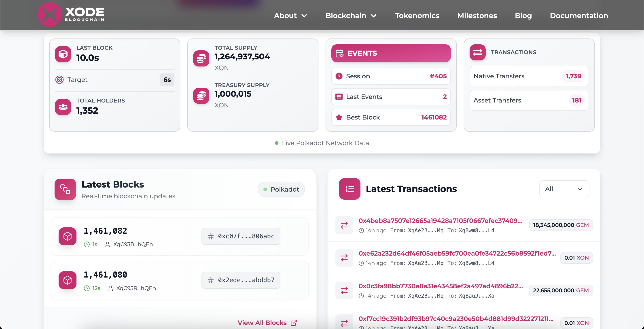
Task: Click validator XqC93R...hQEh on block 1,461,082
Action: (x=133, y=244)
